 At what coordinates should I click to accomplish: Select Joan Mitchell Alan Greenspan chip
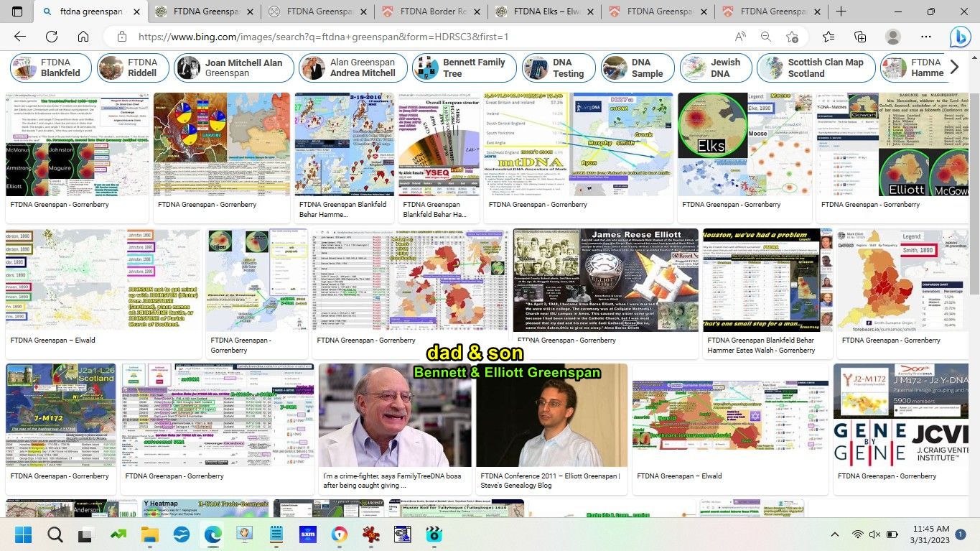(234, 68)
